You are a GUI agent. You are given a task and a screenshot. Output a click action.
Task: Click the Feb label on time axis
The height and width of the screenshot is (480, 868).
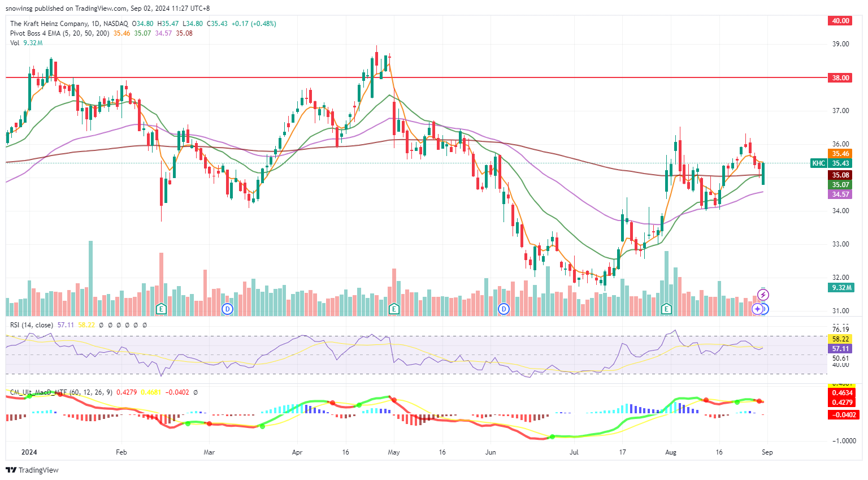(x=121, y=452)
